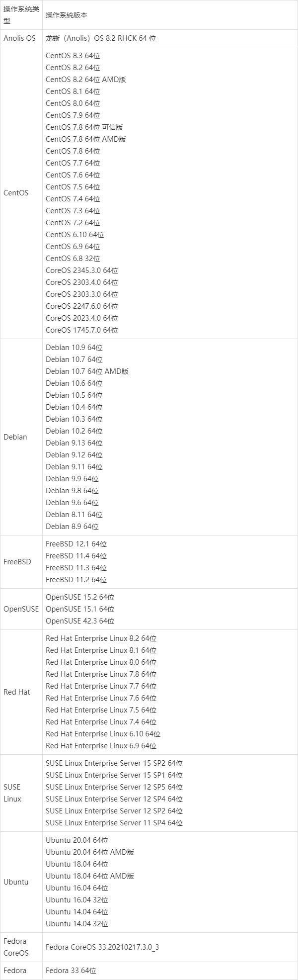Select Fedora CoreOS 33.20210217.3.0_3 entry
298x980 pixels.
[x=102, y=947]
